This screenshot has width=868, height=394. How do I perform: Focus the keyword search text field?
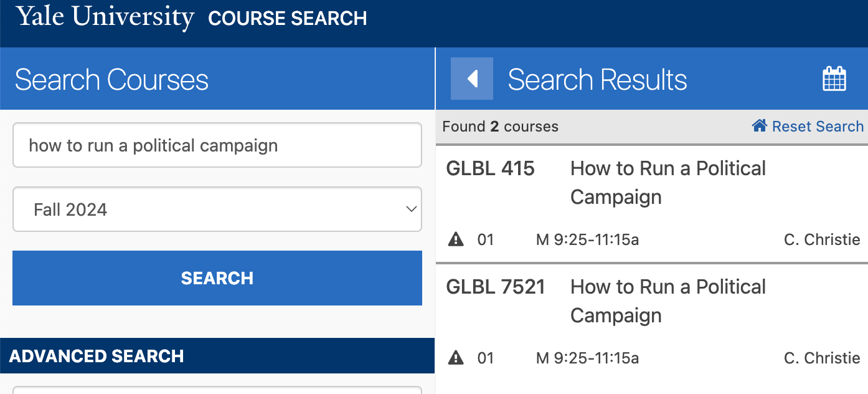coord(217,145)
